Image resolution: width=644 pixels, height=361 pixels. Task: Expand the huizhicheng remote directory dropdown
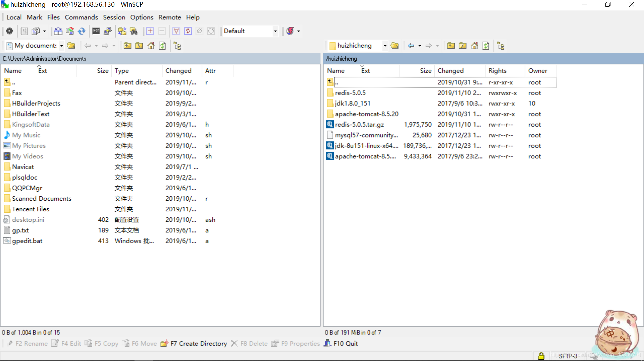[x=385, y=46]
